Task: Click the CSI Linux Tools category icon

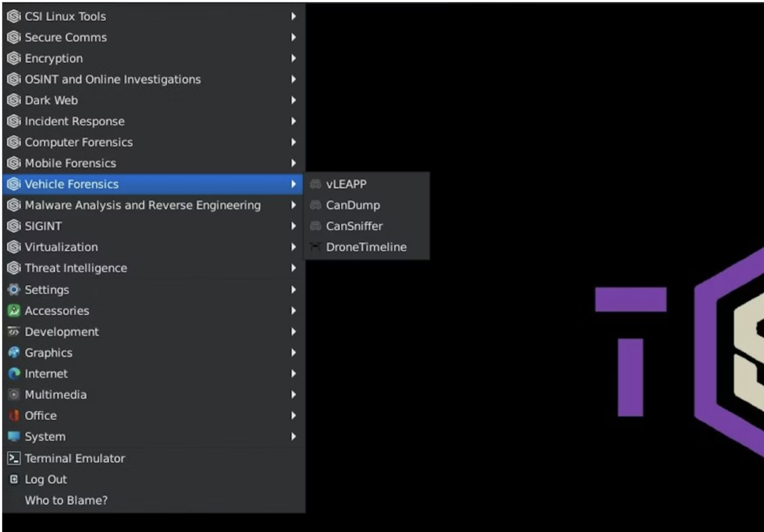Action: 13,16
